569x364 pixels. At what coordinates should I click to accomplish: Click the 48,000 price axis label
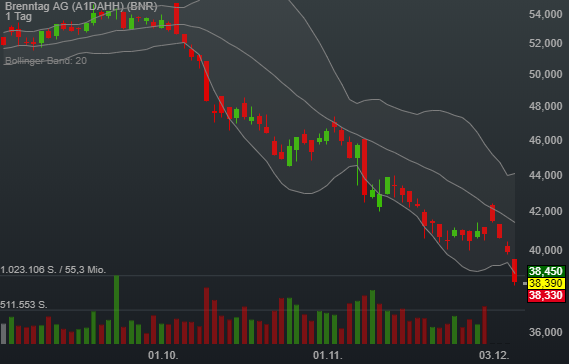click(x=545, y=106)
